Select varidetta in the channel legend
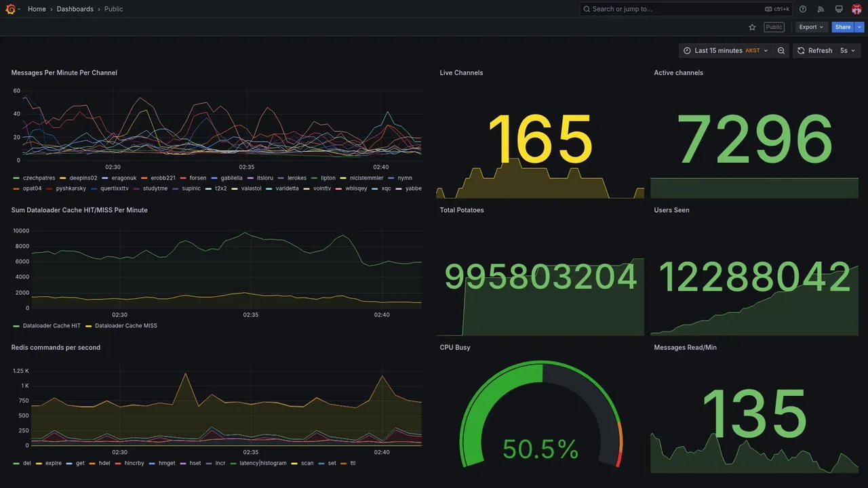 [x=288, y=188]
